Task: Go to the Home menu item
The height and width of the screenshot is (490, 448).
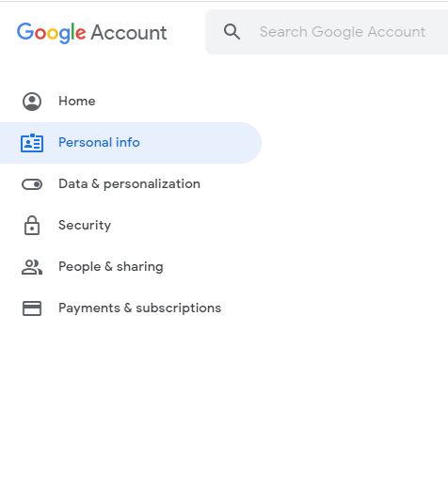Action: click(77, 101)
